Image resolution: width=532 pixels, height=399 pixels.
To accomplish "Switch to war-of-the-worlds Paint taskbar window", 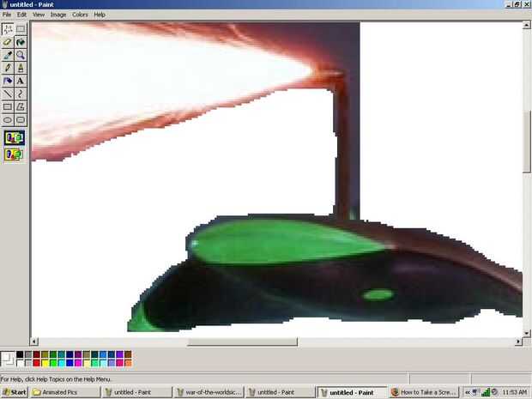I will point(209,392).
